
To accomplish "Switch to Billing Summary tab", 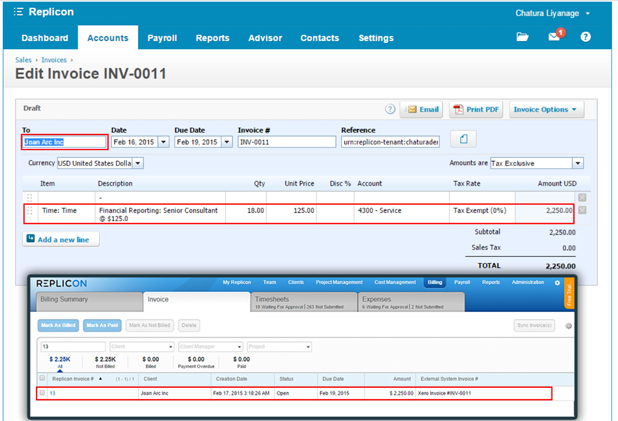I will click(89, 302).
